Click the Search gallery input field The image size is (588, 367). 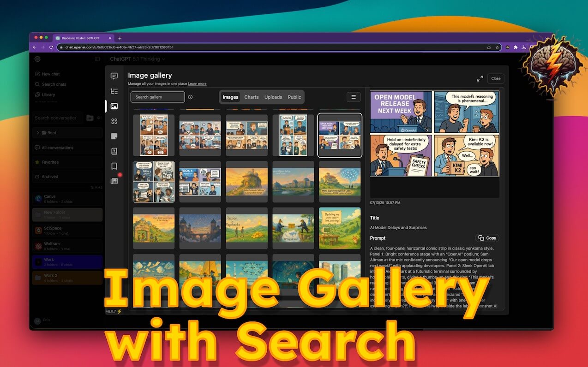pos(158,97)
